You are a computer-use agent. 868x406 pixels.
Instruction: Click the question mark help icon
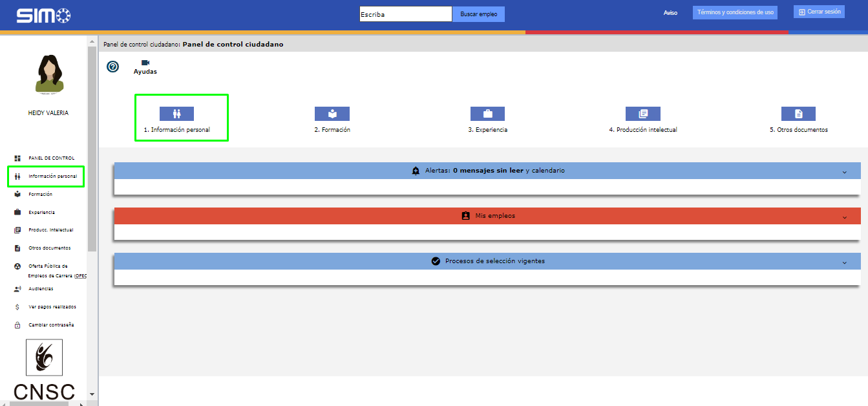tap(113, 67)
